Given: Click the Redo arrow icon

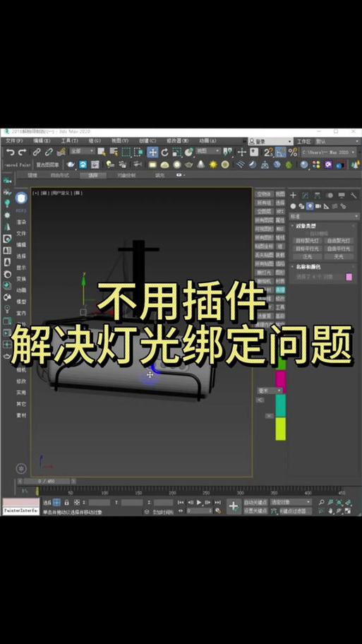Looking at the screenshot, I should coord(22,153).
